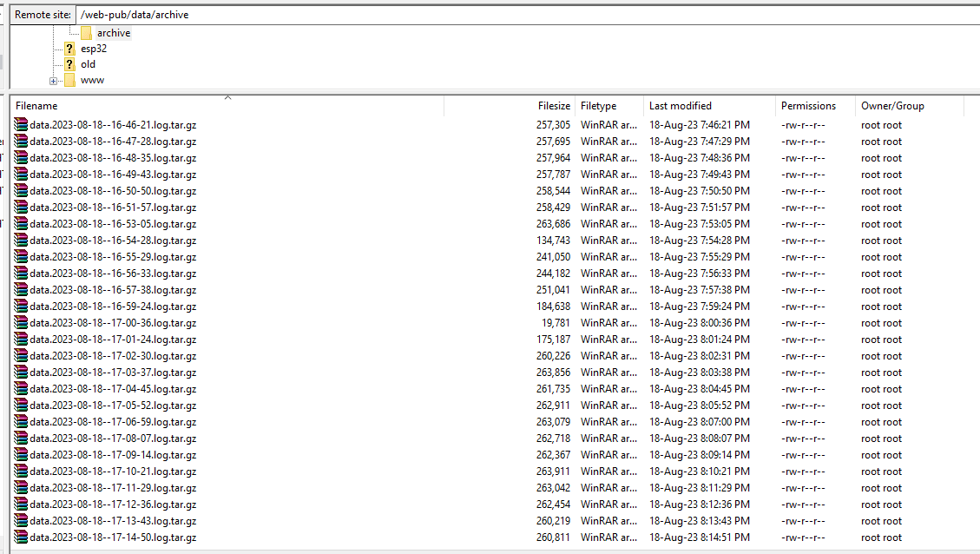The width and height of the screenshot is (980, 554).
Task: Click timestamp 18-Aug-23 8:00:36 PM
Action: point(700,323)
